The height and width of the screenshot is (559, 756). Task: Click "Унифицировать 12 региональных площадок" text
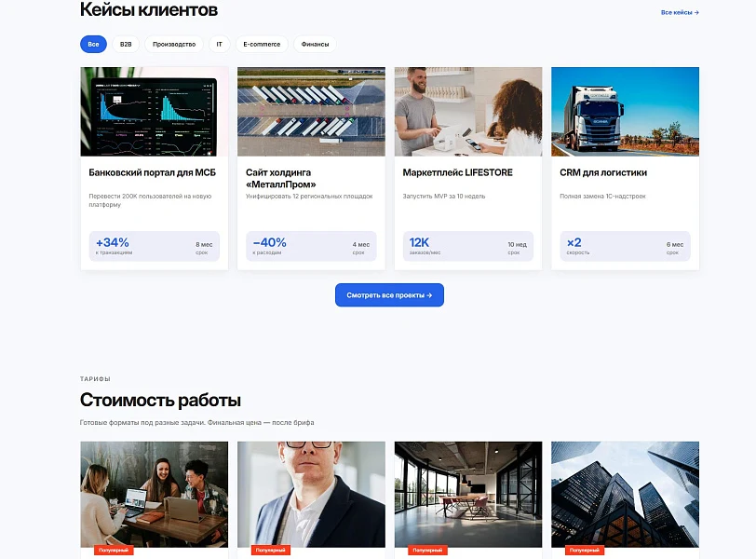(x=309, y=197)
